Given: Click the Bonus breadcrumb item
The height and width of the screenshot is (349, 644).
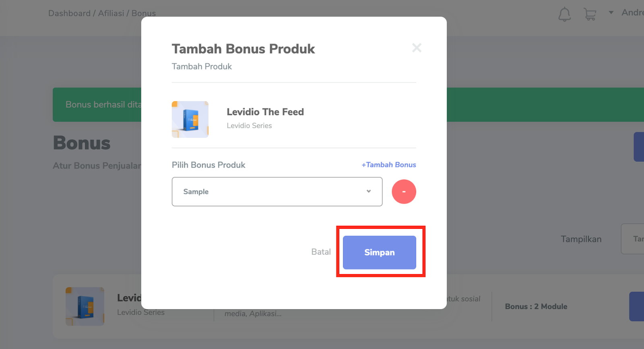Looking at the screenshot, I should 144,13.
